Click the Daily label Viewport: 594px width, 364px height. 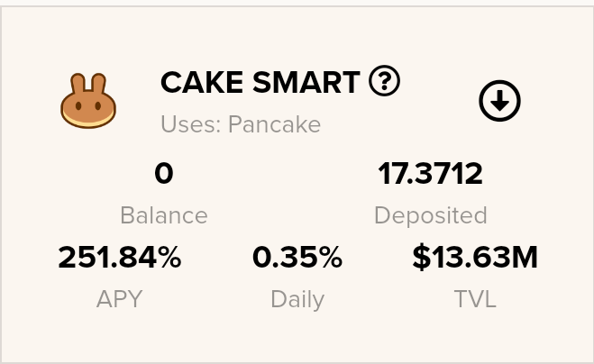click(297, 300)
